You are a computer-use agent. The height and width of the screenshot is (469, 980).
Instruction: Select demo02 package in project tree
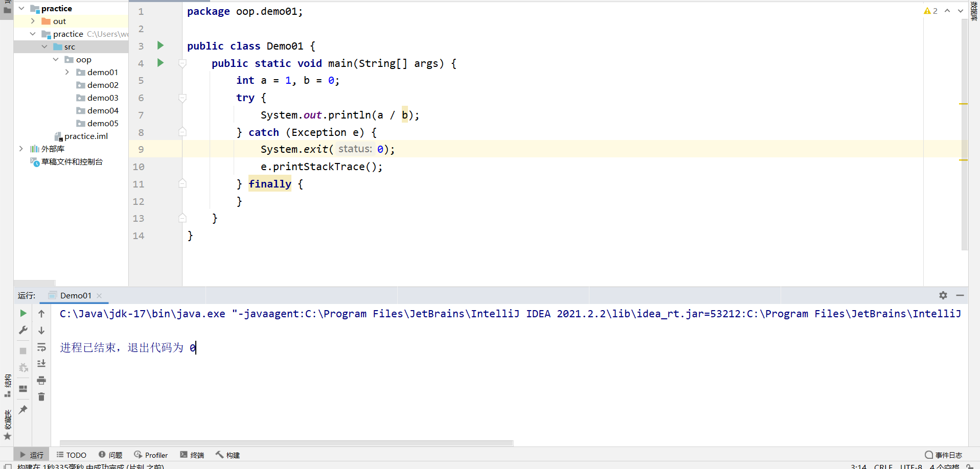[97, 85]
